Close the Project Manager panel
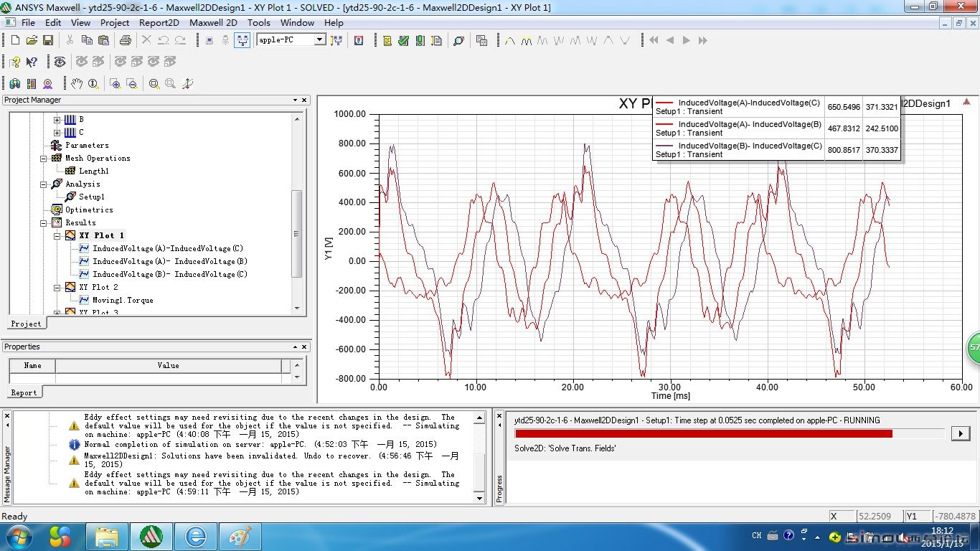The height and width of the screenshot is (551, 980). point(304,100)
